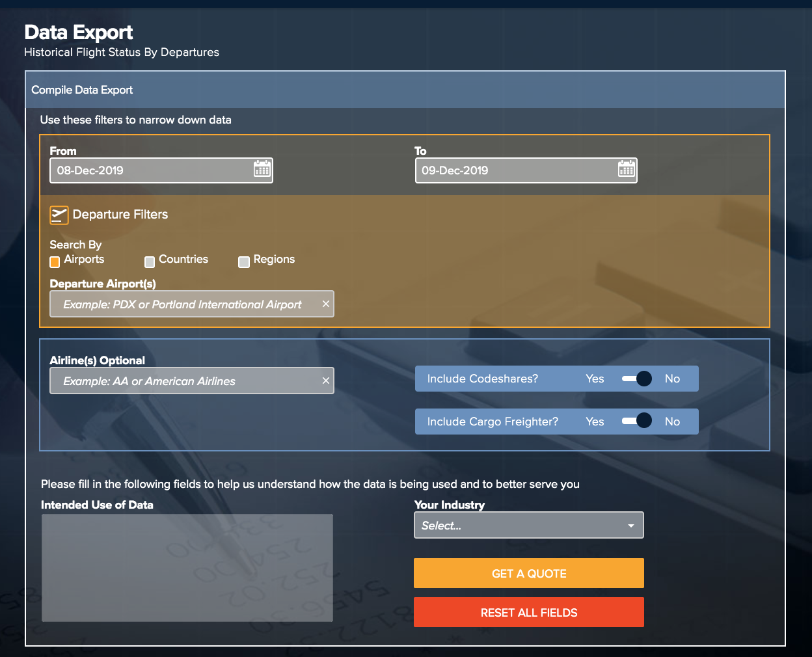Enable the Countries search checkbox
The image size is (812, 657).
point(150,261)
